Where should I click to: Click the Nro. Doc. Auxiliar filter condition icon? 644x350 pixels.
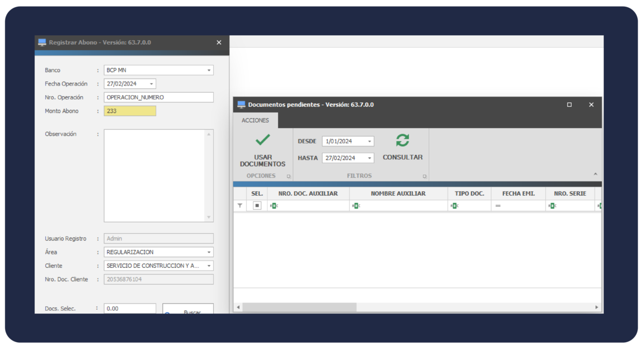[274, 206]
